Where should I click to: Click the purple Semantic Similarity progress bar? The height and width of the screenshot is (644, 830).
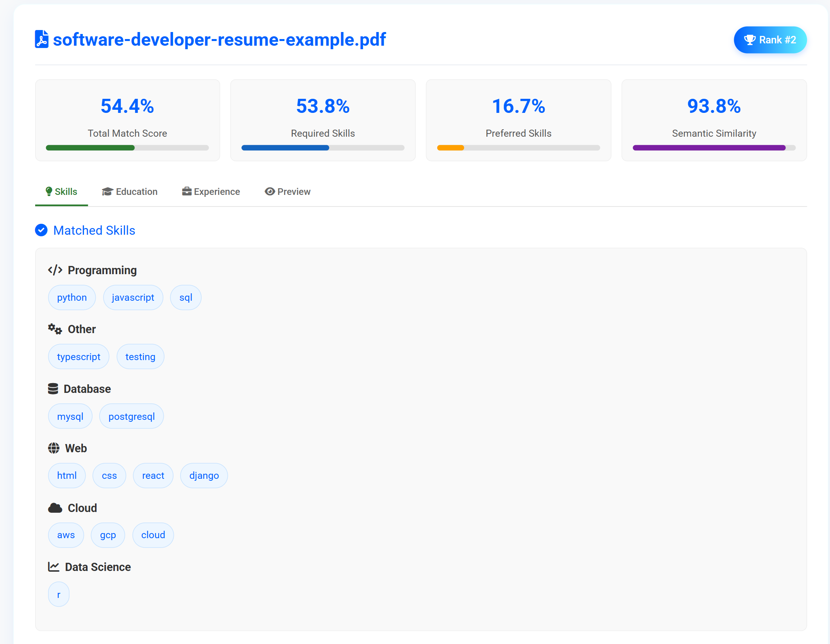[x=708, y=148]
